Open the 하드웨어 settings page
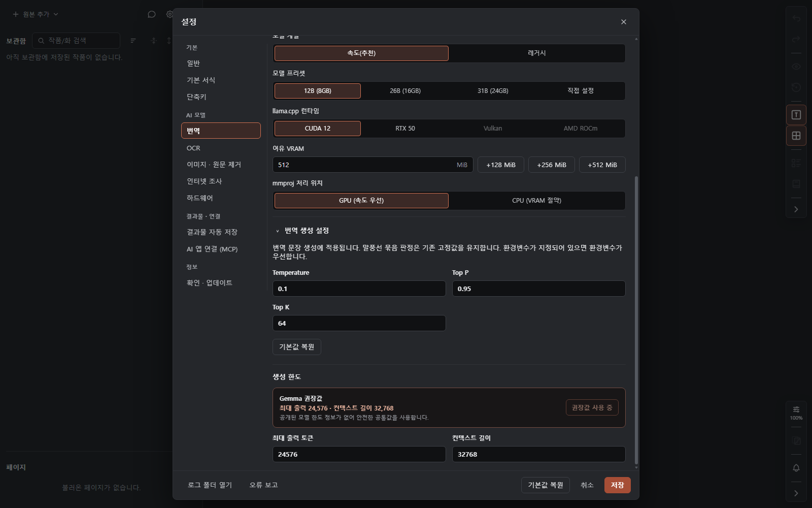 [221, 198]
